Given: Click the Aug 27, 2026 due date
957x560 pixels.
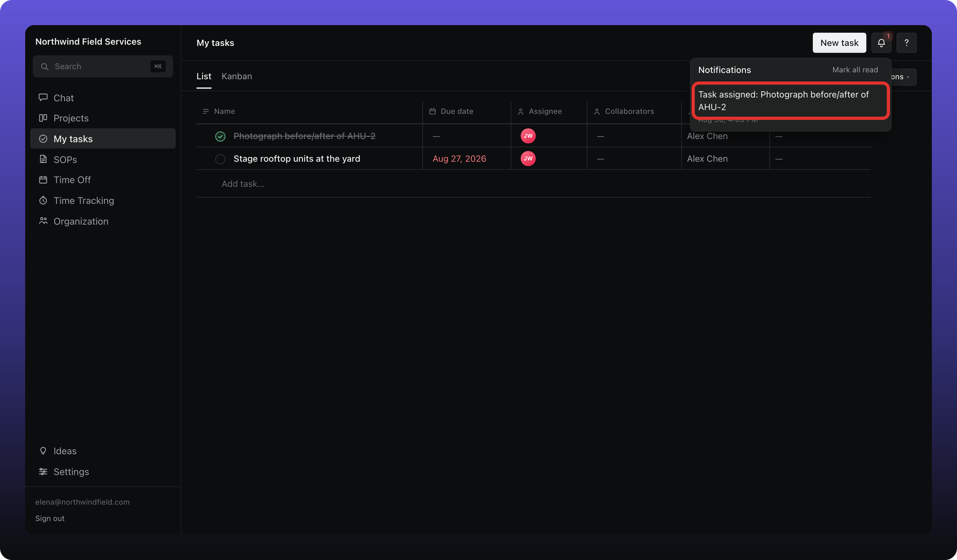Looking at the screenshot, I should [x=459, y=159].
